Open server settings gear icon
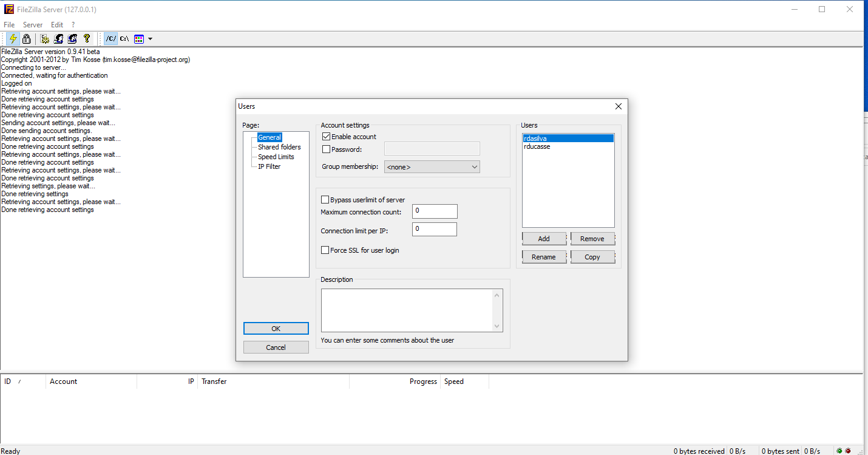868x455 pixels. 45,39
